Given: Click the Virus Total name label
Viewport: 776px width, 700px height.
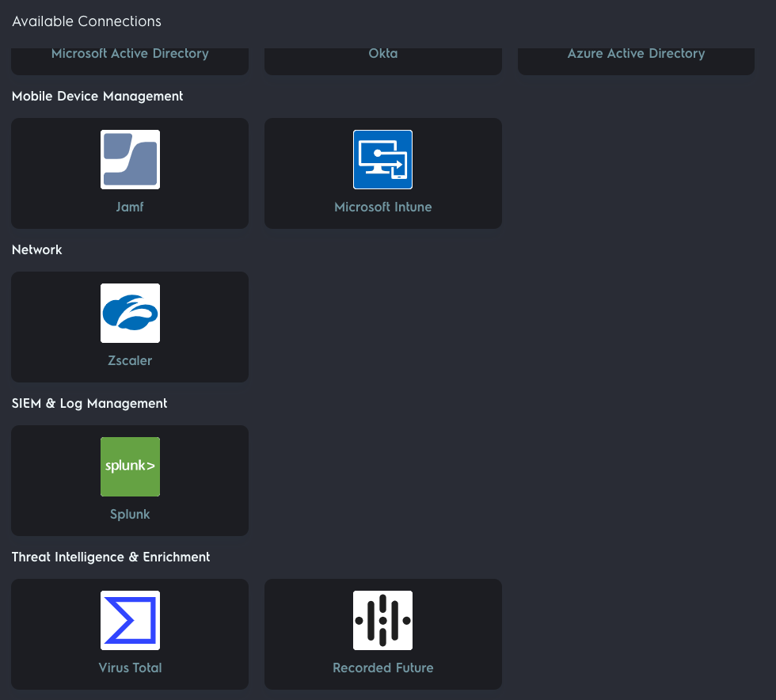Looking at the screenshot, I should coord(130,668).
